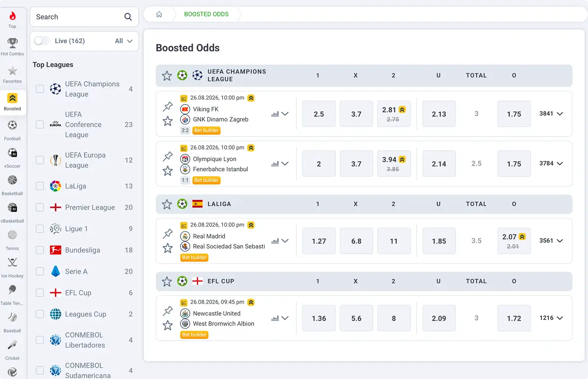This screenshot has width=588, height=379.
Task: Open the Top section flame icon
Action: pyautogui.click(x=12, y=16)
